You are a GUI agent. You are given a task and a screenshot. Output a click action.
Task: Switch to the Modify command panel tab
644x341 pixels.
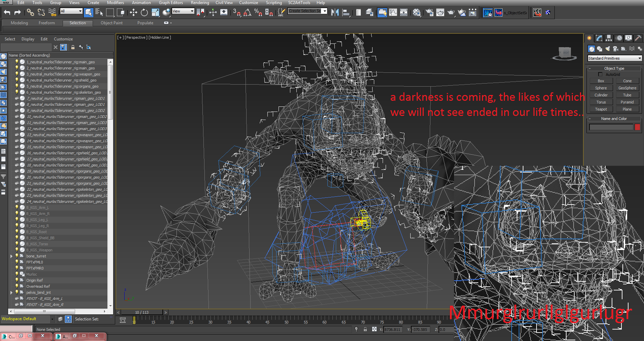click(x=599, y=38)
